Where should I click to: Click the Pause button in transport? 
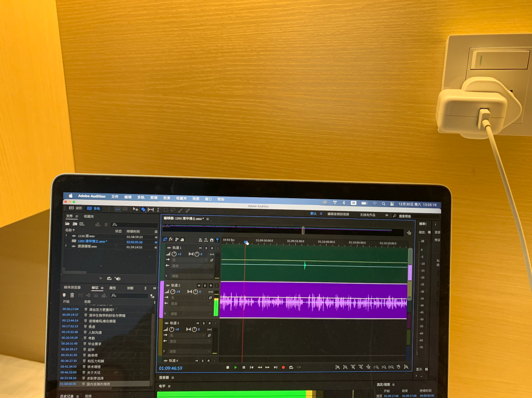pyautogui.click(x=244, y=367)
